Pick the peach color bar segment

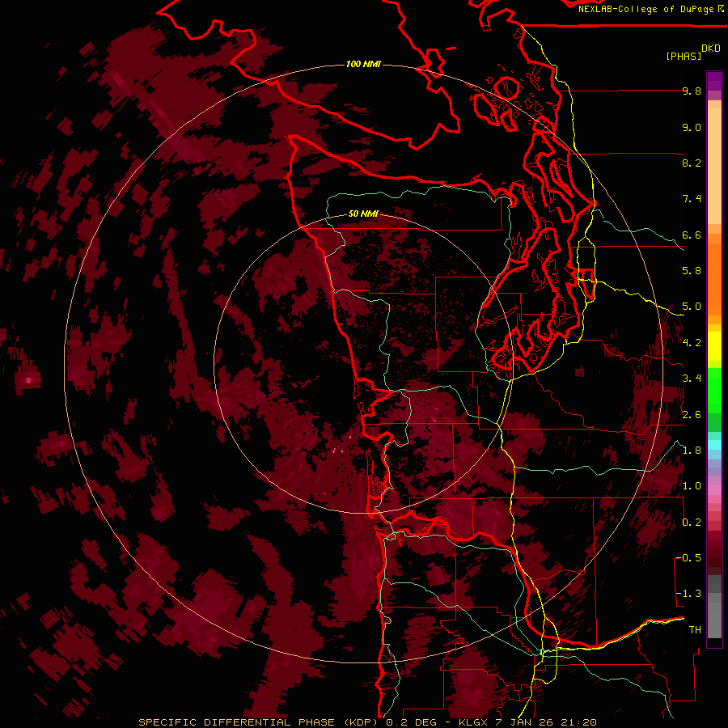pyautogui.click(x=714, y=166)
